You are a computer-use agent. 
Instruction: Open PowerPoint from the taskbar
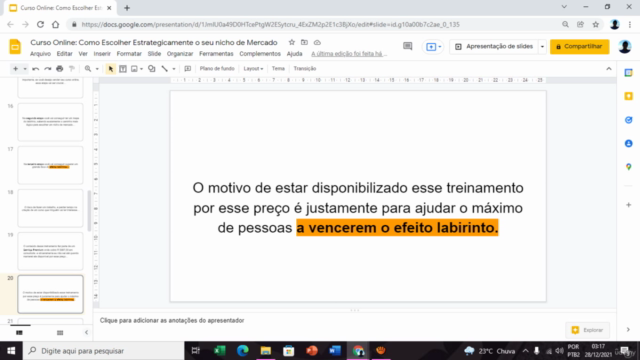click(312, 351)
